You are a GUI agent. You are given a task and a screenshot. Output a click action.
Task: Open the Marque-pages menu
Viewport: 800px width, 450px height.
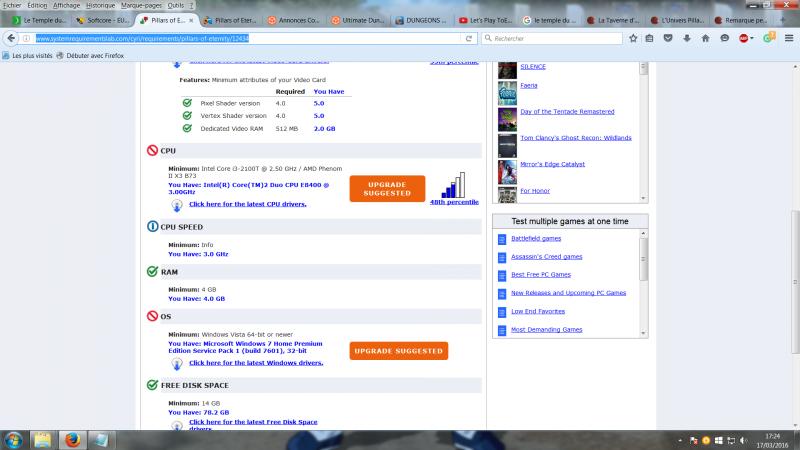pos(141,5)
